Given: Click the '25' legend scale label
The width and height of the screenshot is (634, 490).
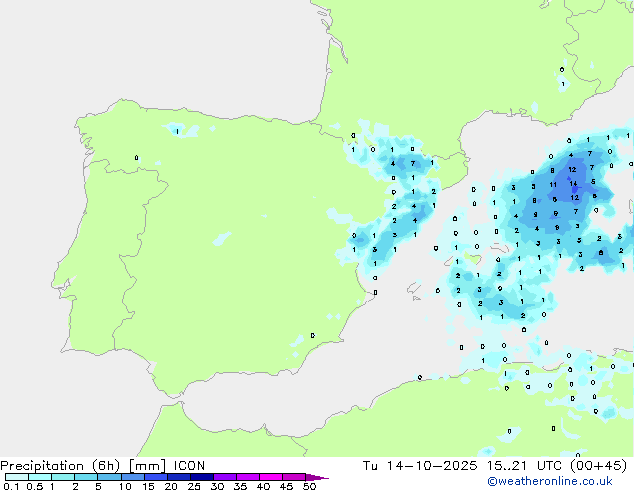Looking at the screenshot, I should [x=194, y=486].
